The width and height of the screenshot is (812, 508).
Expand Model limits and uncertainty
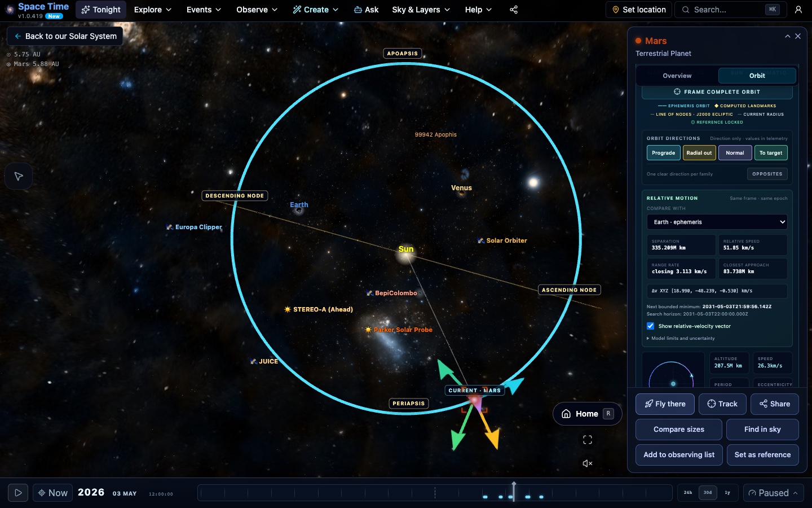[681, 339]
